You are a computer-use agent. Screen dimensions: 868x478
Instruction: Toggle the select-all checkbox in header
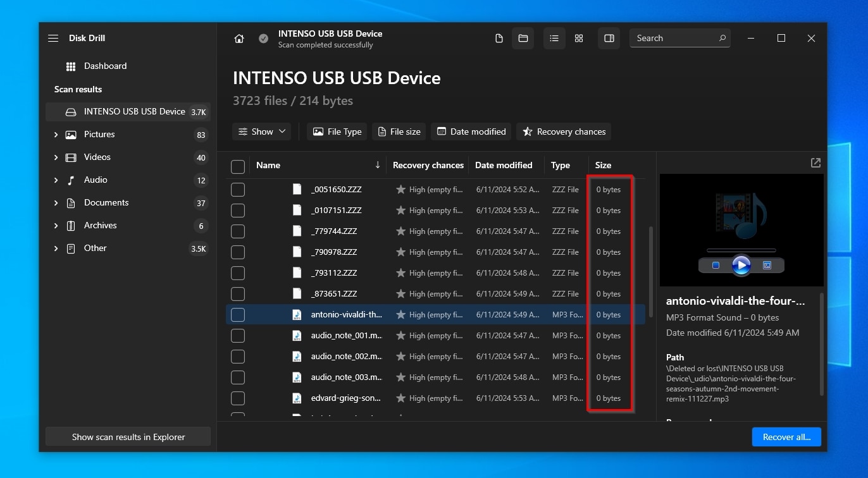tap(238, 167)
